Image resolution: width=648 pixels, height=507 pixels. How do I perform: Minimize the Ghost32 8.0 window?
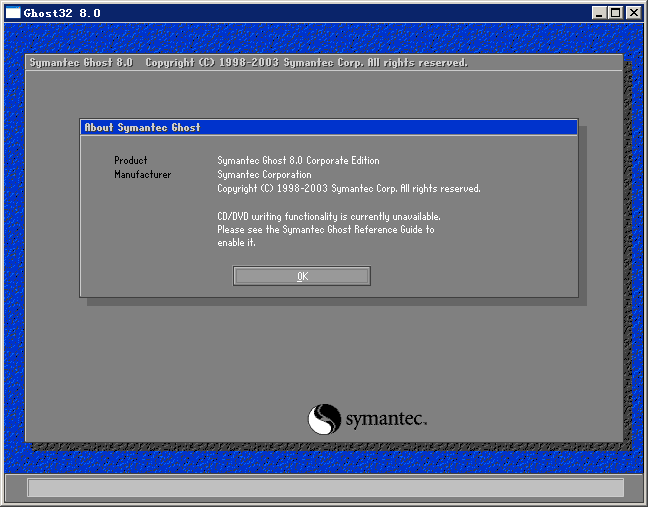tap(599, 13)
